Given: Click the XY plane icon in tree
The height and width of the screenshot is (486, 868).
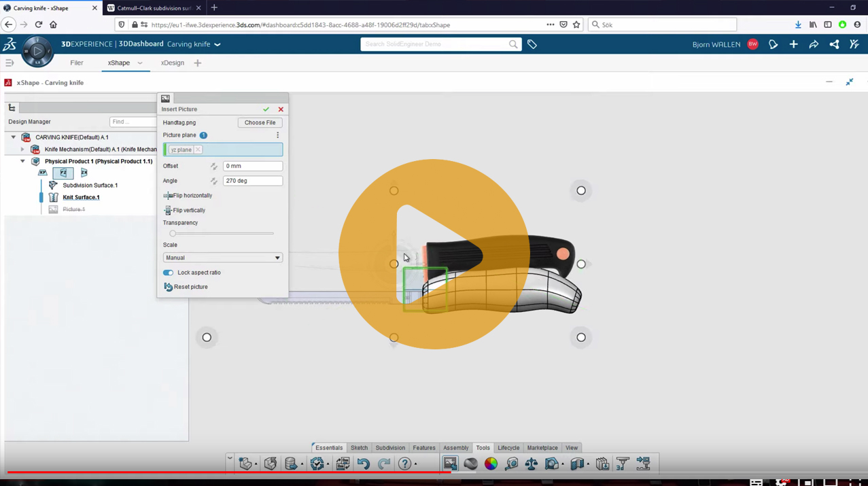Looking at the screenshot, I should click(43, 173).
